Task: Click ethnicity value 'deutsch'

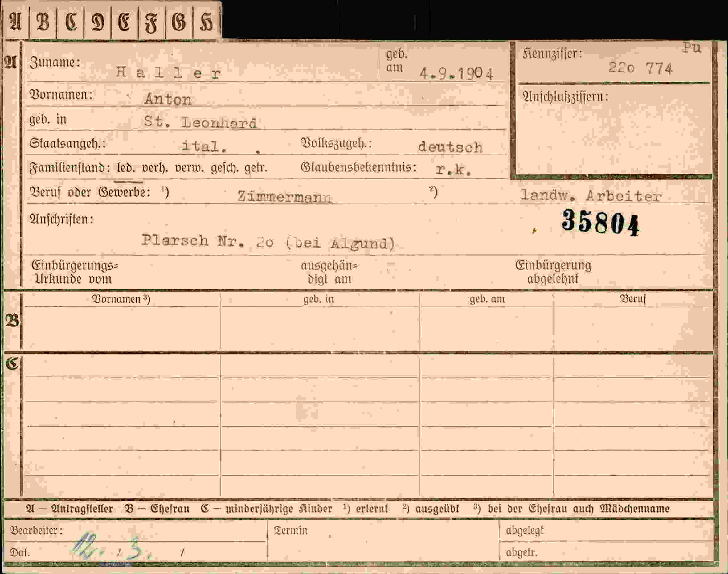Action: coord(450,147)
